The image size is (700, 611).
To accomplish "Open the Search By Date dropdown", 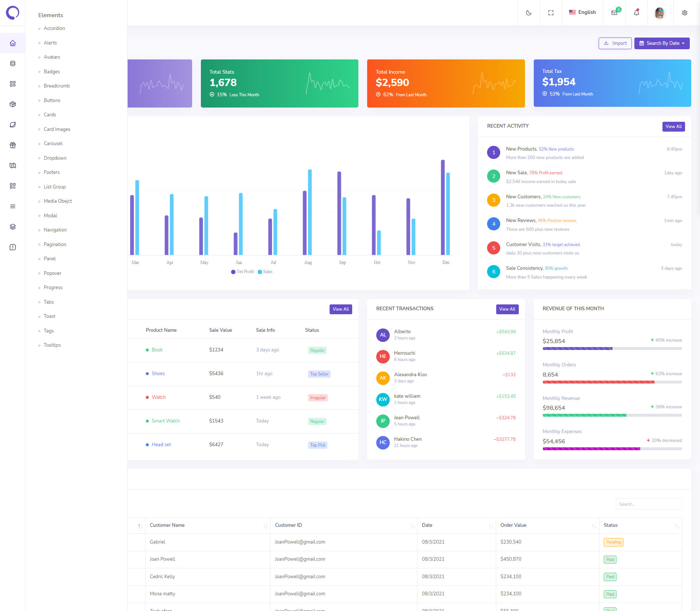I will 662,43.
